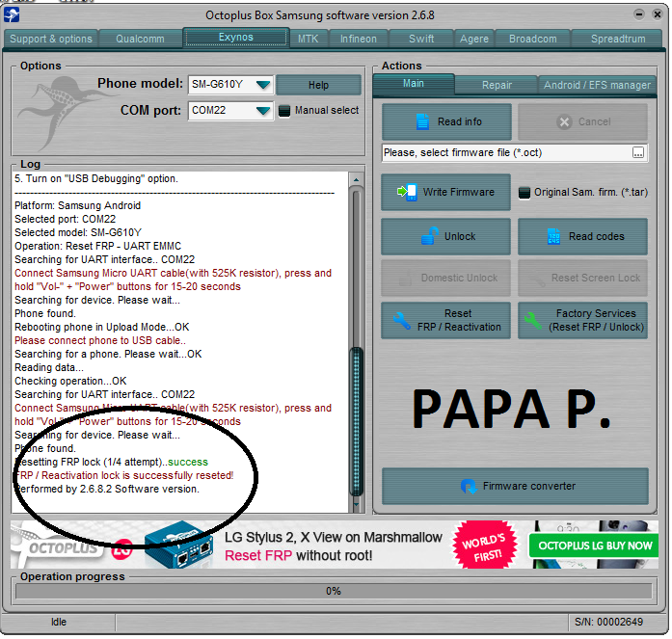Screen dimensions: 672x639
Task: Open the Infineon tab
Action: (x=359, y=39)
